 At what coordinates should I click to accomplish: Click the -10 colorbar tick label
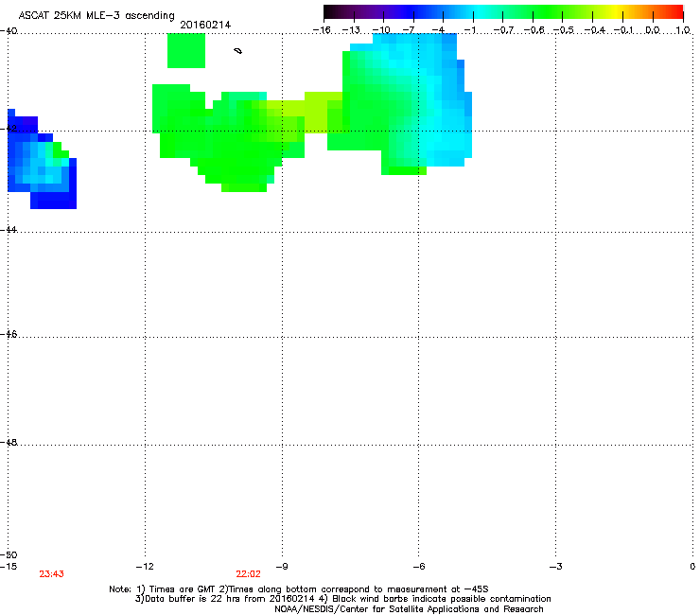tap(381, 30)
